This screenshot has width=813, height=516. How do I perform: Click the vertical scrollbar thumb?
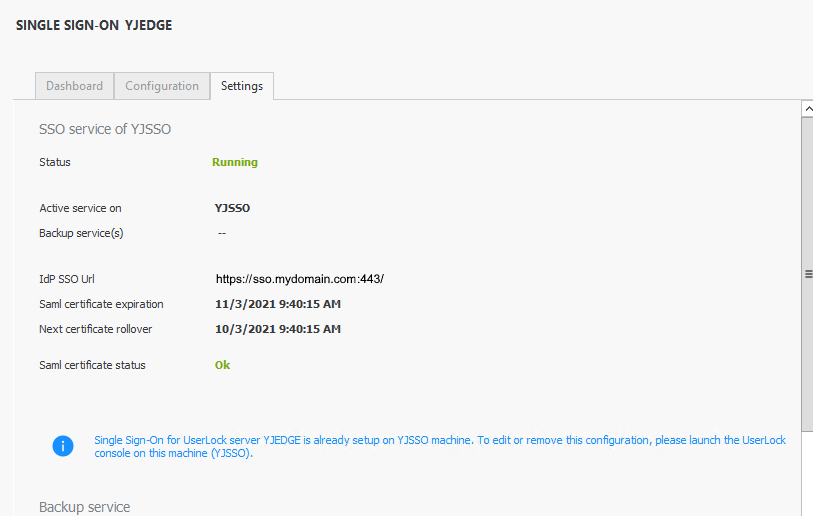807,274
